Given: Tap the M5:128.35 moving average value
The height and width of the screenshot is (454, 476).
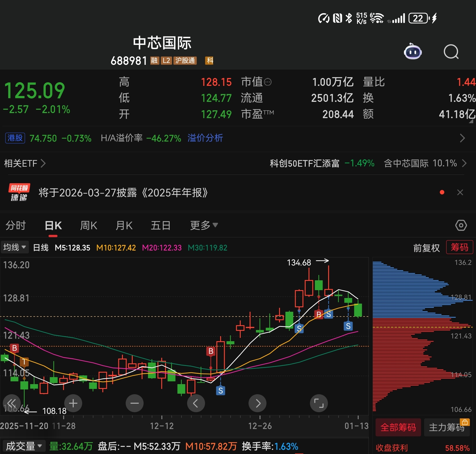Looking at the screenshot, I should (72, 248).
